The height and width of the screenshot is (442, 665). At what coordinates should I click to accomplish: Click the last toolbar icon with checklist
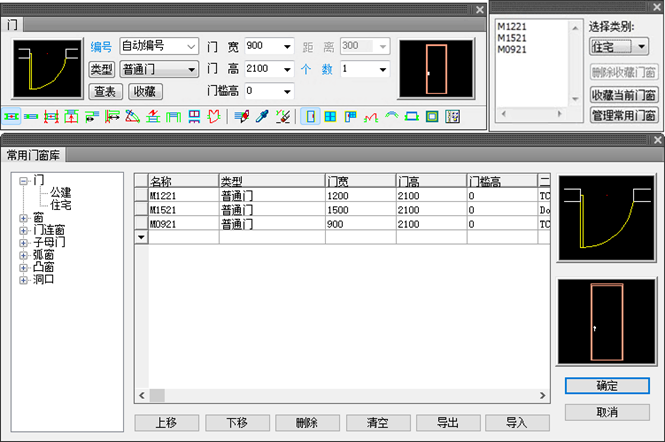[453, 116]
